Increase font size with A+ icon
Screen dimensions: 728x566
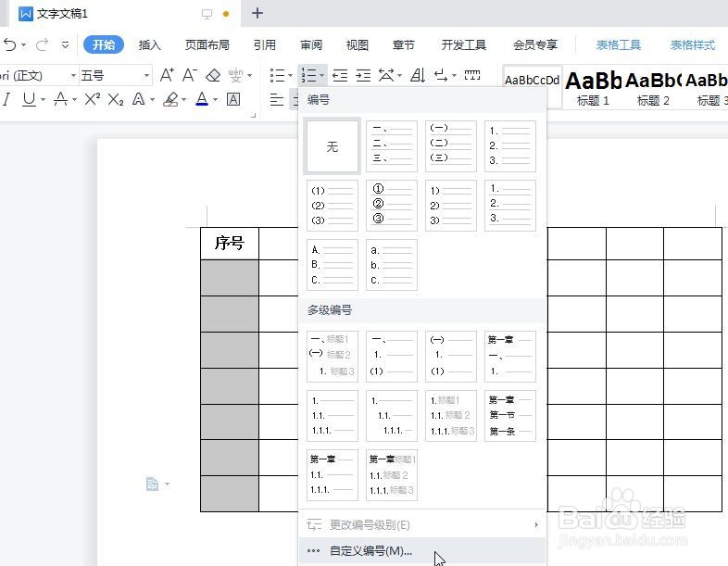point(167,75)
